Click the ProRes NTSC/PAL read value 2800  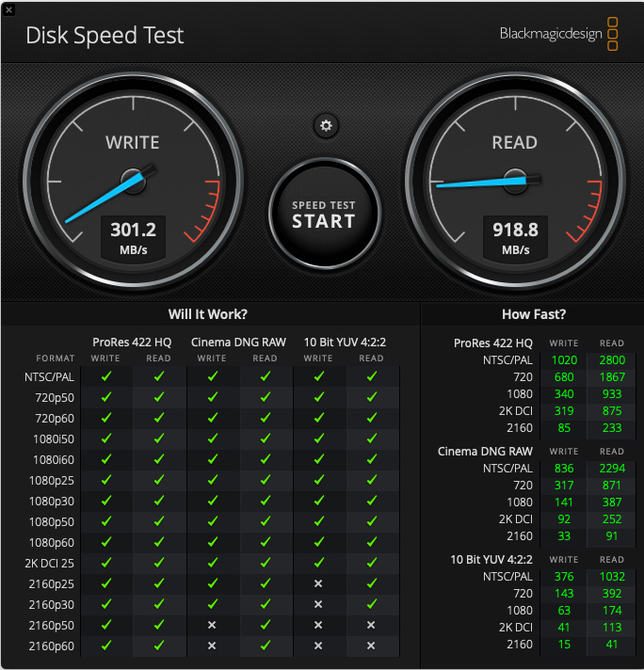(612, 360)
